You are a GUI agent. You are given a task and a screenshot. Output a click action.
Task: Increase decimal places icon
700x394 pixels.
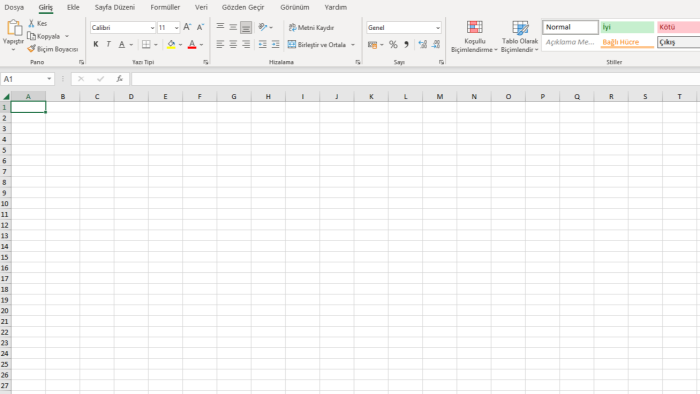coord(422,45)
